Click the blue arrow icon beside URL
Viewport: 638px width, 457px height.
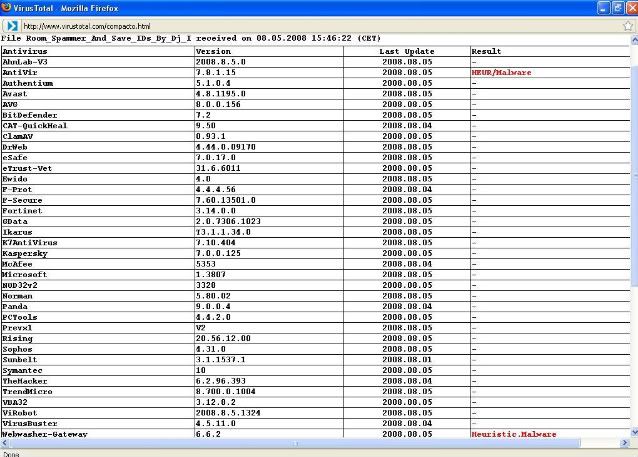(x=12, y=26)
